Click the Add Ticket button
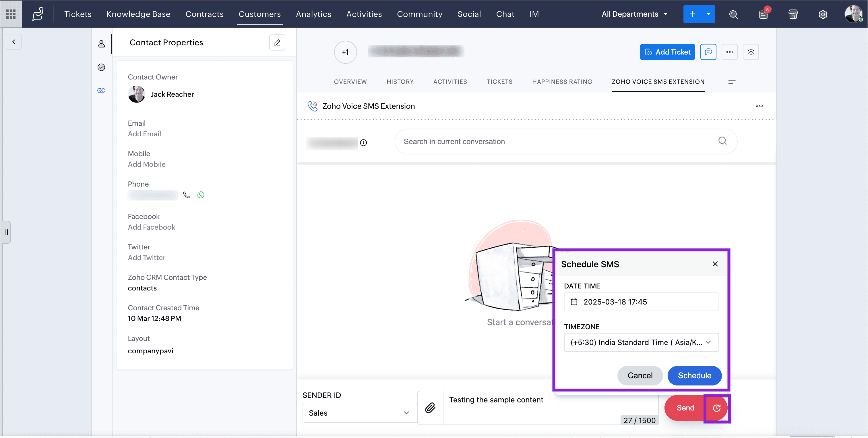 [667, 52]
